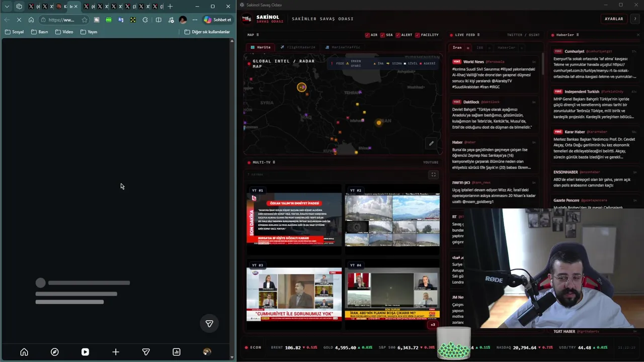Open World News post by @ferozwala
This screenshot has height=362, width=644.
coord(494,74)
